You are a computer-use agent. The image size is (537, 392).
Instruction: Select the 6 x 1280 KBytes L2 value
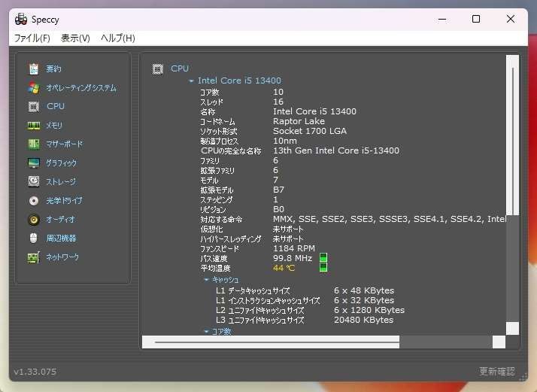tap(369, 310)
